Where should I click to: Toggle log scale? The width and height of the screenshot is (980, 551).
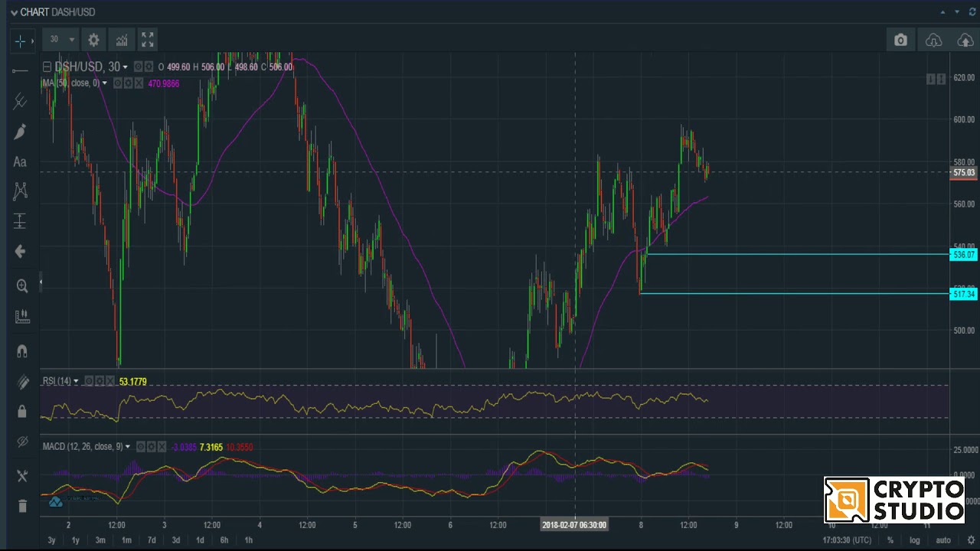tap(914, 540)
